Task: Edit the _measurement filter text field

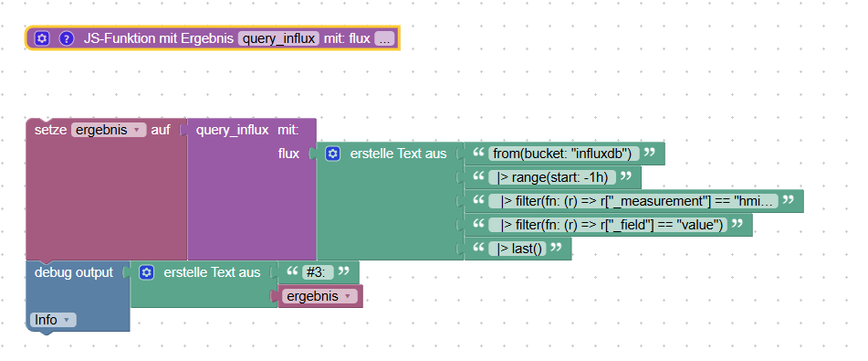Action: 633,201
